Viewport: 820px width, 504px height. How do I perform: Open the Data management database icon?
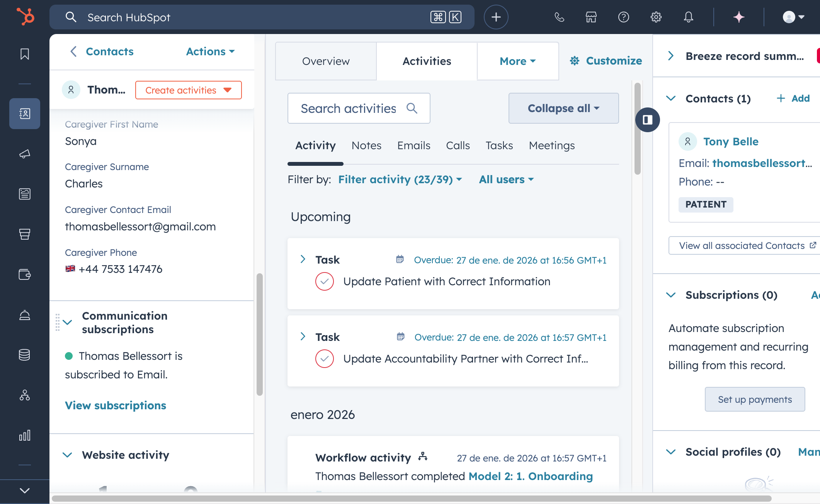(25, 355)
